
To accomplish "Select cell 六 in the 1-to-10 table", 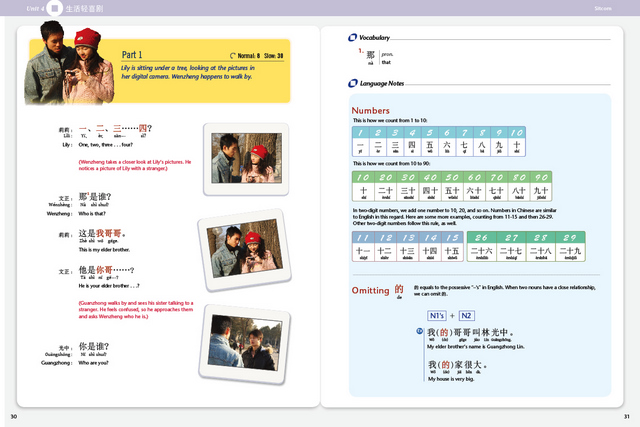I will tap(447, 147).
